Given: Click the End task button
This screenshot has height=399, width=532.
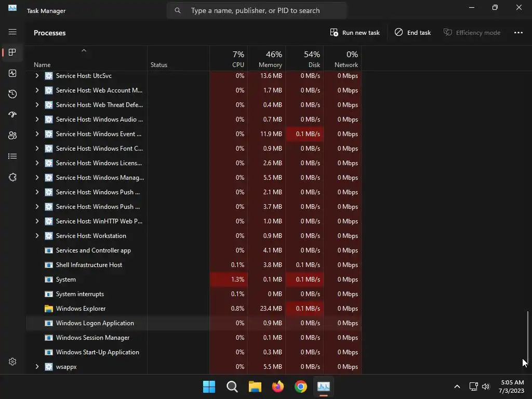Looking at the screenshot, I should click(413, 33).
